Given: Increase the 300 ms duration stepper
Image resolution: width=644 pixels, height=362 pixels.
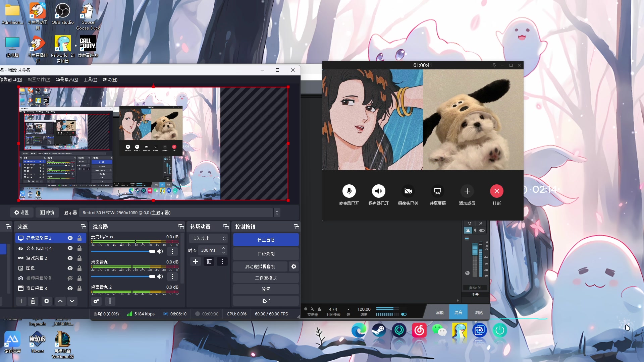Looking at the screenshot, I should [224, 248].
